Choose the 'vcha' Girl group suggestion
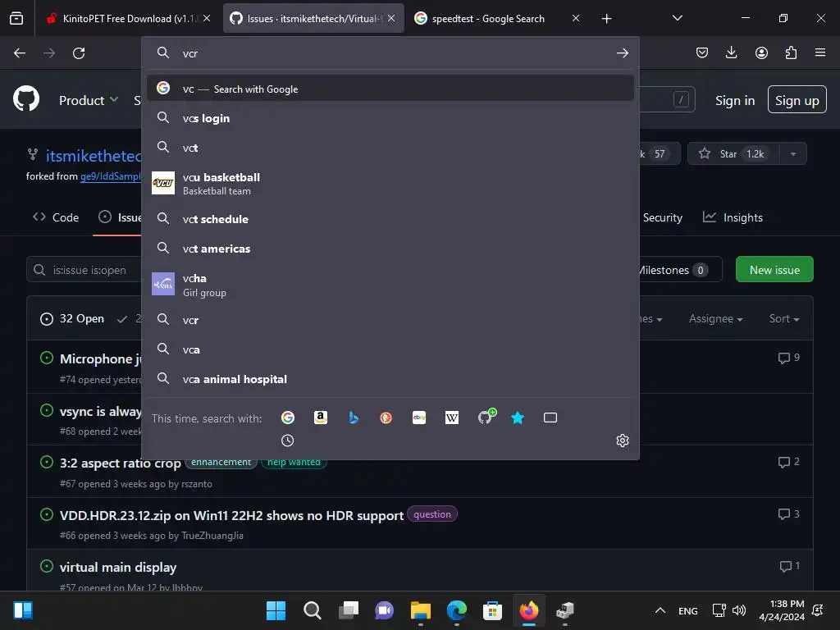The width and height of the screenshot is (840, 630). pyautogui.click(x=390, y=285)
